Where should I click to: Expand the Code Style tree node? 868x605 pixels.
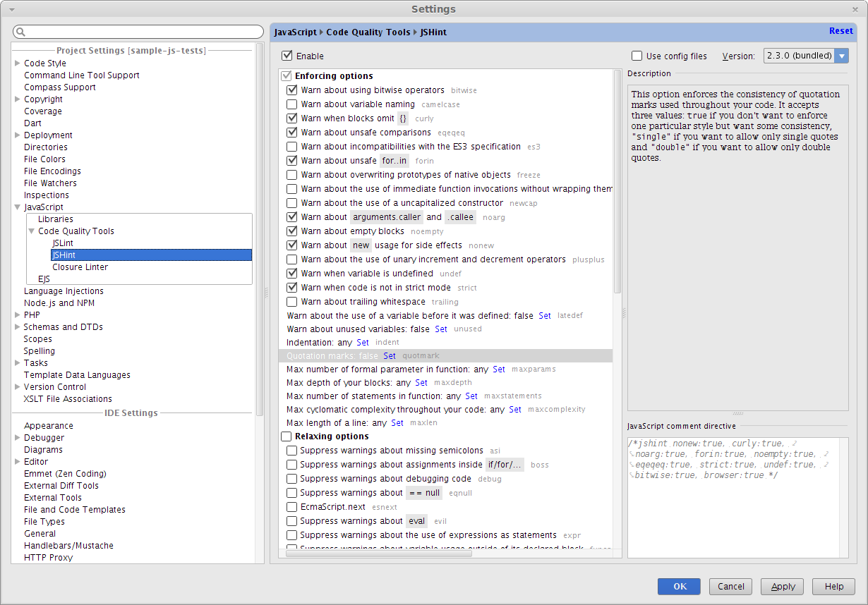(18, 63)
